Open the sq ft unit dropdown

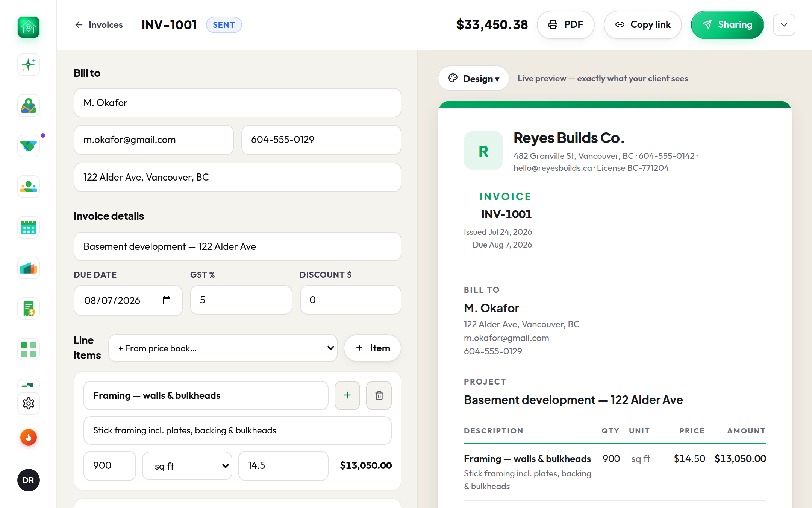pyautogui.click(x=187, y=466)
